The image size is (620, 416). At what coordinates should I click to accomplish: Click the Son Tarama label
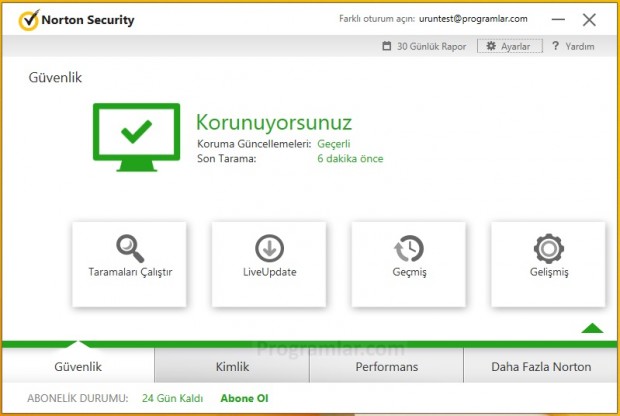click(x=227, y=159)
